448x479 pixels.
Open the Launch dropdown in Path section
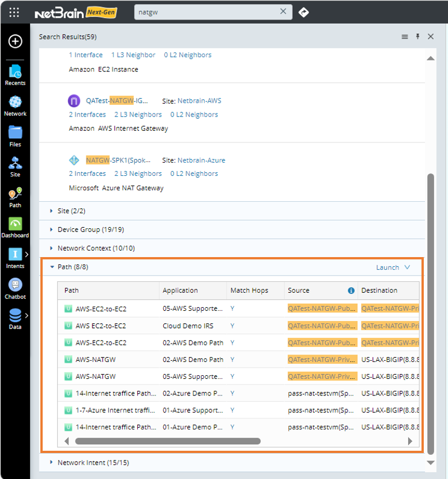[x=393, y=267]
